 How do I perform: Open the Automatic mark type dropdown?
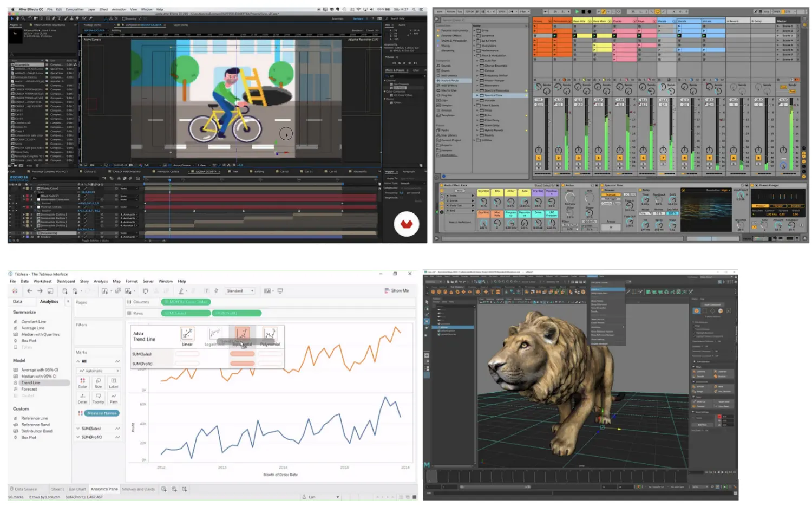[99, 371]
